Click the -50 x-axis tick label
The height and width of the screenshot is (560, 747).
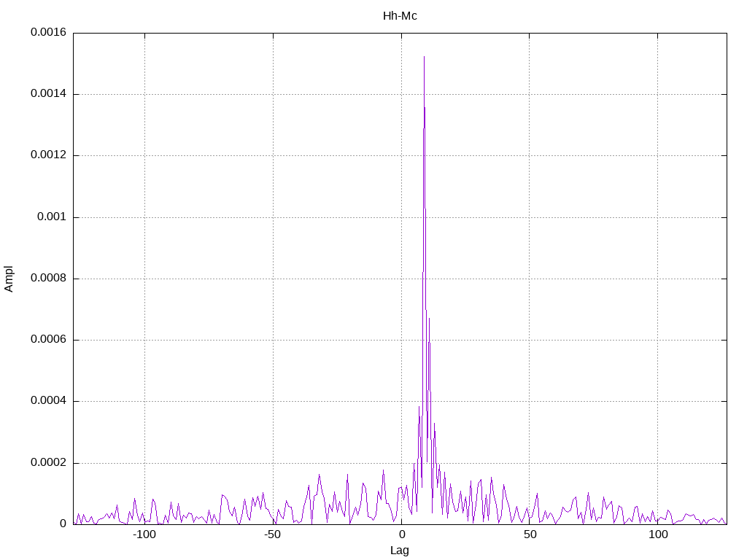click(x=273, y=534)
